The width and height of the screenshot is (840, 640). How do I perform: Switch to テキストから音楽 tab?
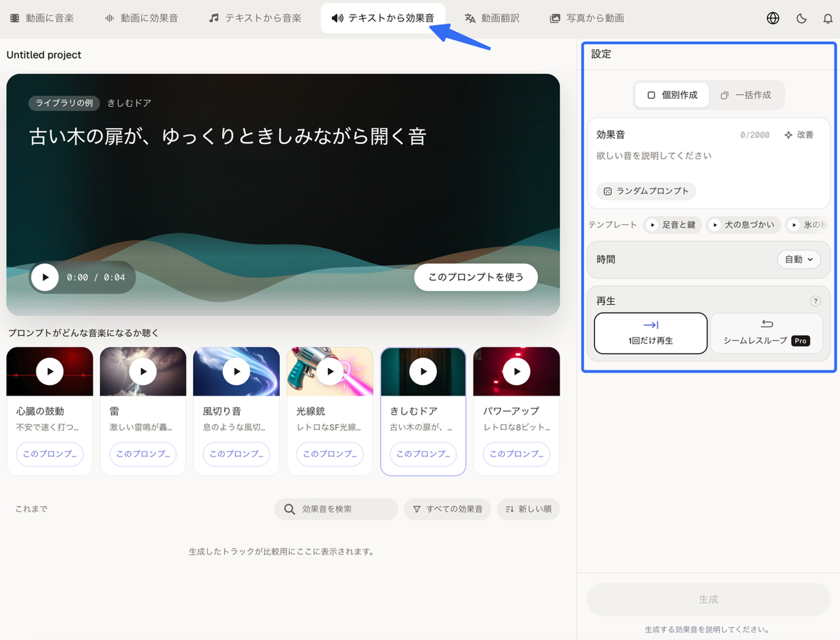255,18
